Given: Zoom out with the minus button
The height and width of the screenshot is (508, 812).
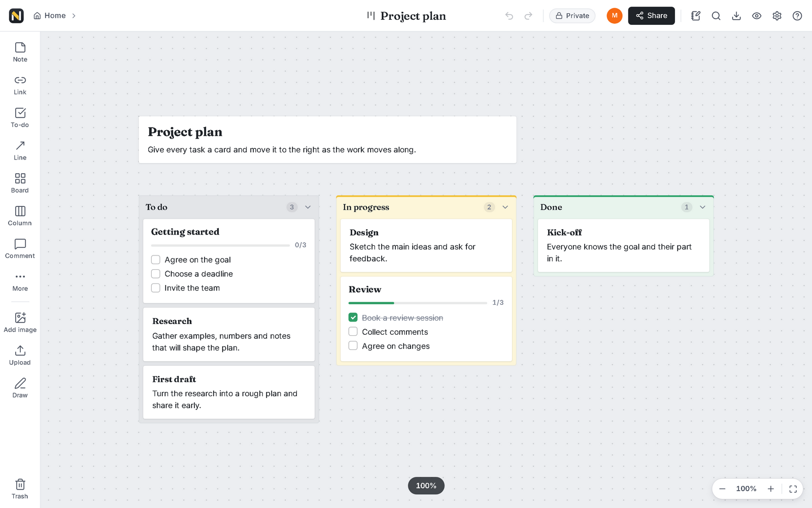Looking at the screenshot, I should point(723,489).
